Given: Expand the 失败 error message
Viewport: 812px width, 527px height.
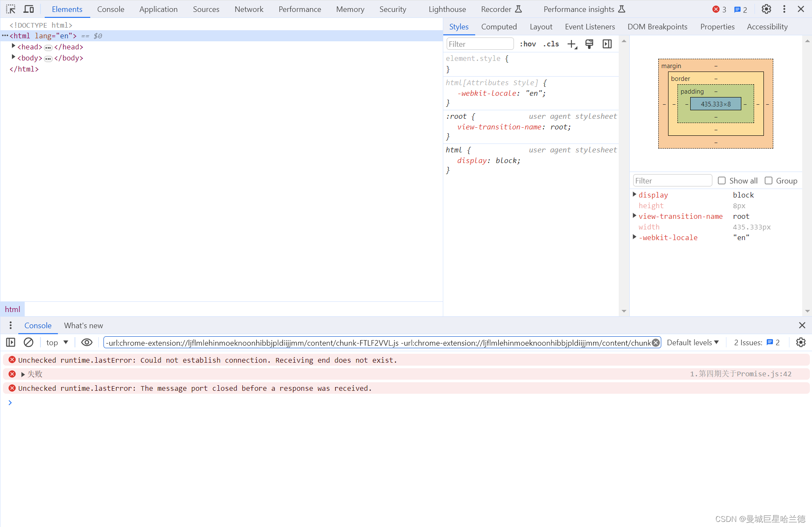Looking at the screenshot, I should click(23, 374).
